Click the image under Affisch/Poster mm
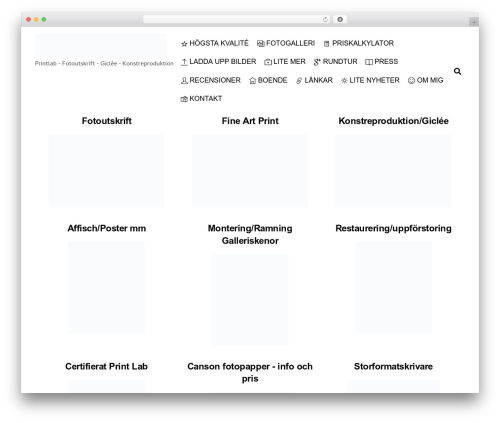Image resolution: width=500 pixels, height=423 pixels. click(107, 287)
